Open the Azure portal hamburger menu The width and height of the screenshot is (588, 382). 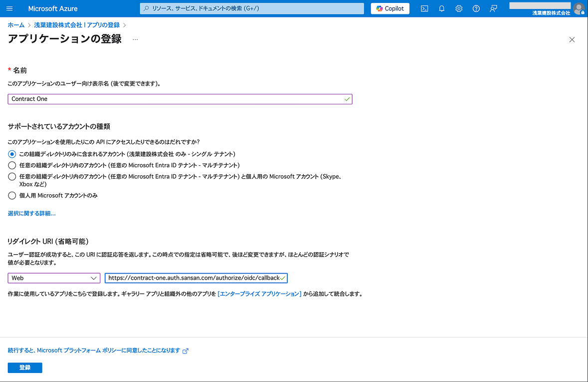(10, 8)
